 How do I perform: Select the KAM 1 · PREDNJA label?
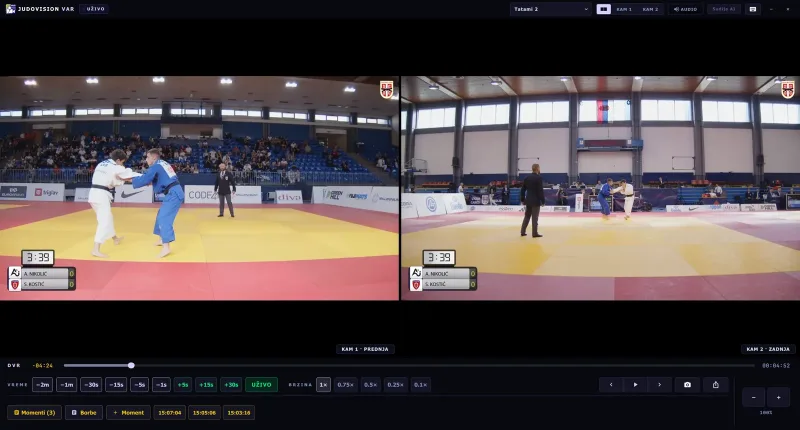[x=365, y=349]
